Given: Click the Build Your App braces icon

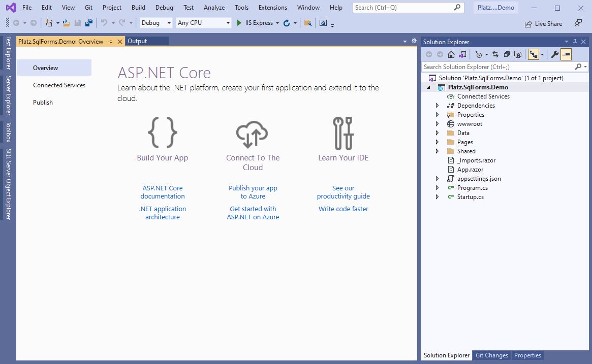Looking at the screenshot, I should (162, 133).
